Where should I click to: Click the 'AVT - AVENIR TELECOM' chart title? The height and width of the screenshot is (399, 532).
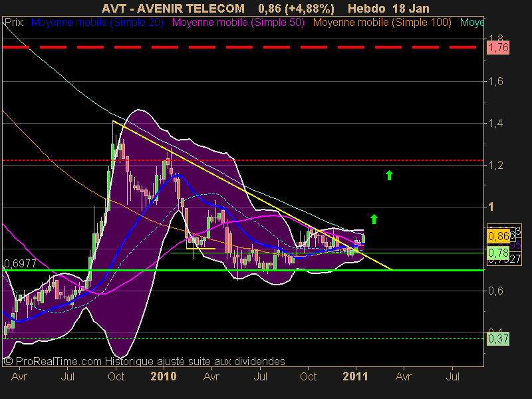coord(173,8)
